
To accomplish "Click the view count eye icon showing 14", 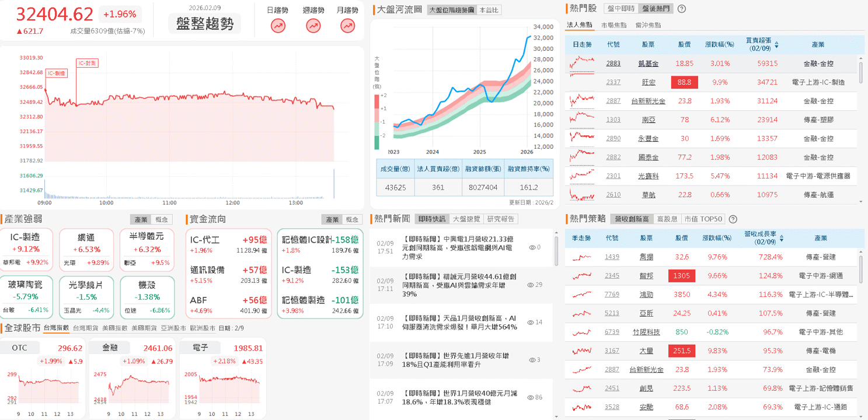I will [531, 322].
